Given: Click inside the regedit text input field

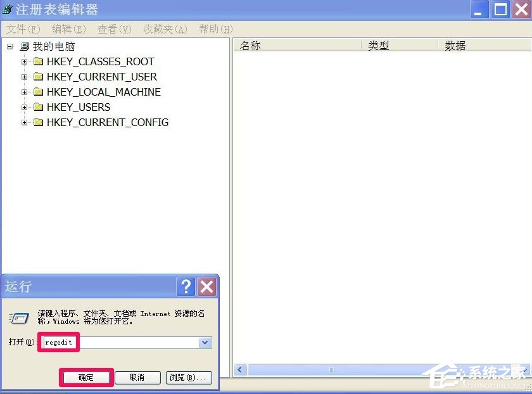Looking at the screenshot, I should pos(58,343).
